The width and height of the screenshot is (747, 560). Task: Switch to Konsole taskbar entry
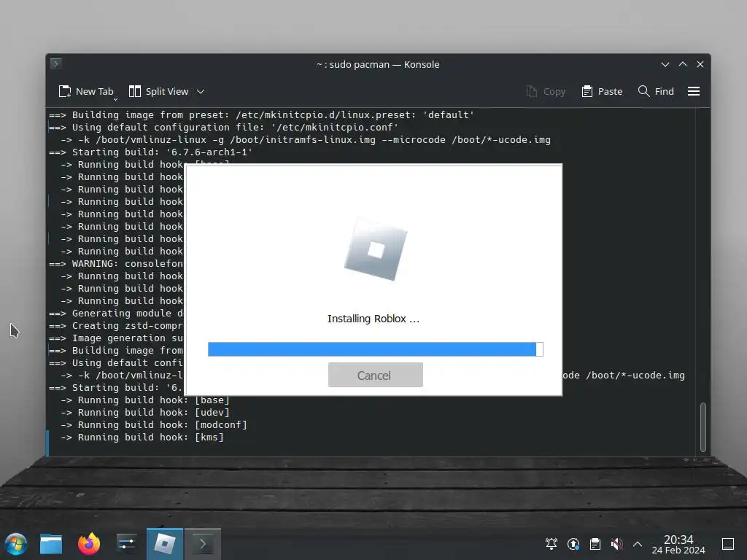point(203,544)
